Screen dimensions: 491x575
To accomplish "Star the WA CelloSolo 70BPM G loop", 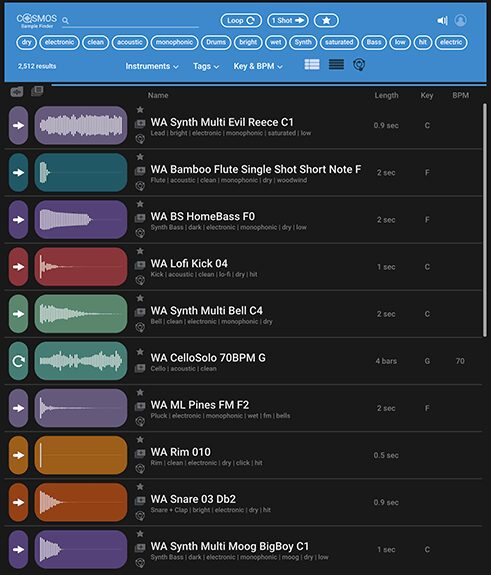I will pos(140,352).
